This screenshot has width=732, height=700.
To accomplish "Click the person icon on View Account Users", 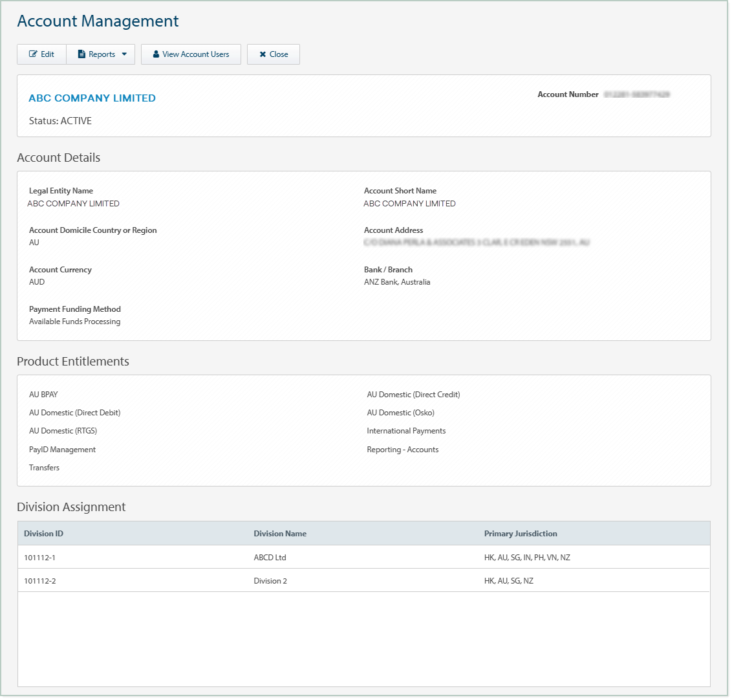I will pos(155,54).
